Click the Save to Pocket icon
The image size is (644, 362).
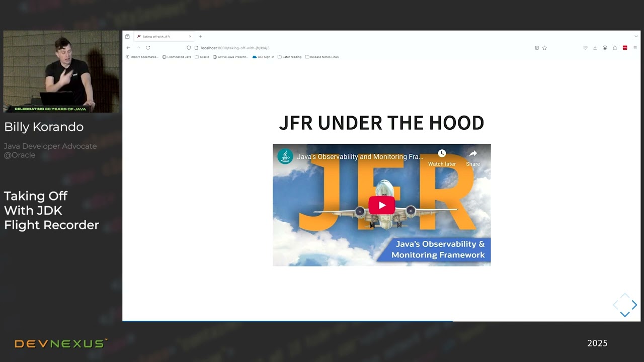[x=585, y=48]
